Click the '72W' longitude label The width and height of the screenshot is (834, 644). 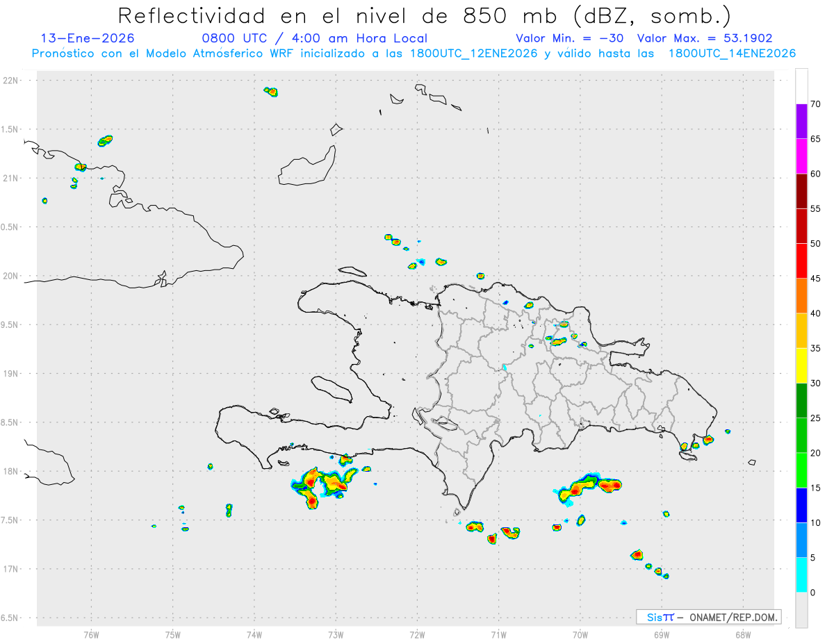pyautogui.click(x=417, y=635)
